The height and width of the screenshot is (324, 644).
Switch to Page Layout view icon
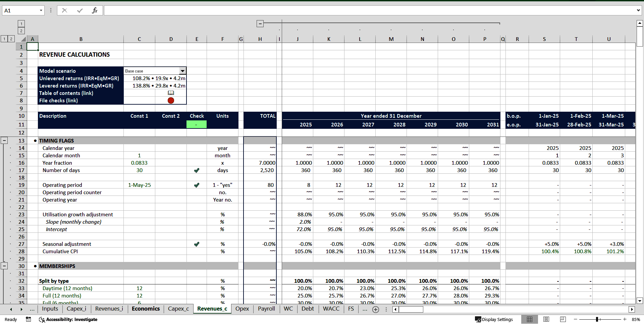pyautogui.click(x=546, y=319)
